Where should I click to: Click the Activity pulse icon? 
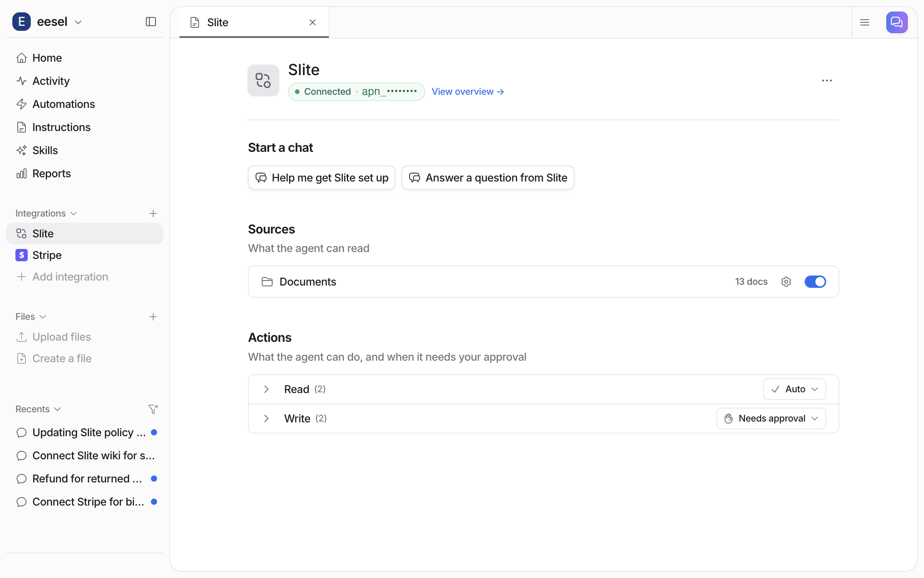tap(22, 81)
